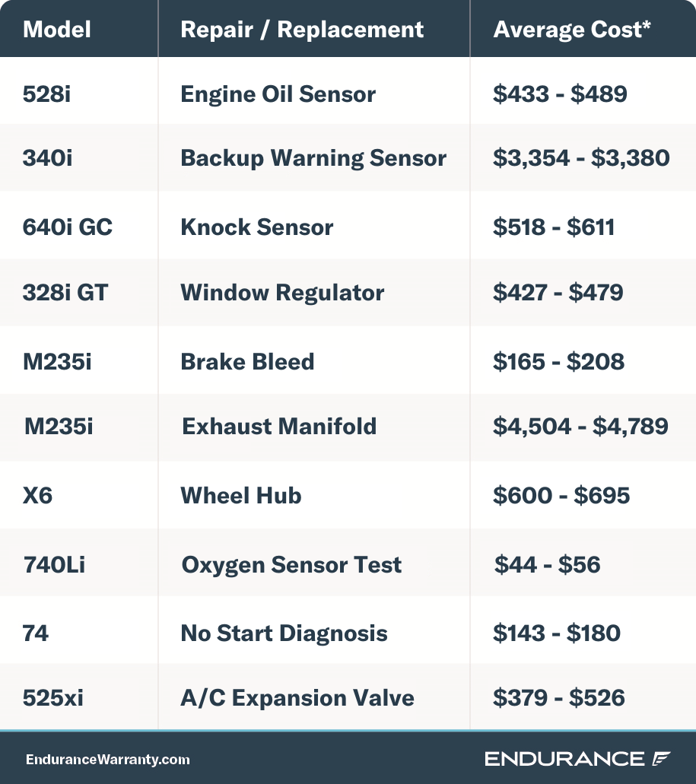
Task: Click the $4,504 - $4,789 cost cell
Action: (x=580, y=427)
